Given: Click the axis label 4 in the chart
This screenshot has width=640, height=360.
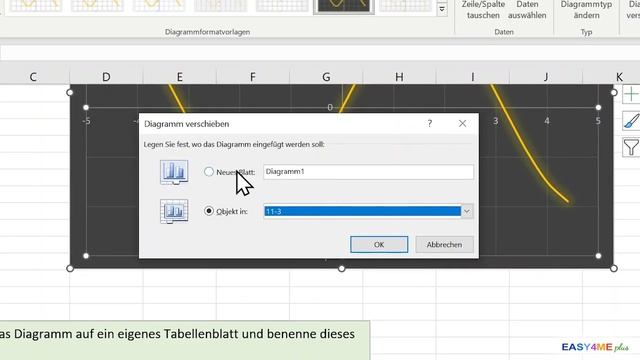Looking at the screenshot, I should pos(547,121).
